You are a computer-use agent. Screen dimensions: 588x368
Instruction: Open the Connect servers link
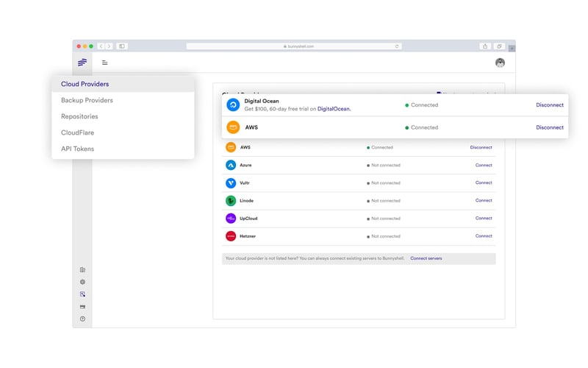[426, 258]
